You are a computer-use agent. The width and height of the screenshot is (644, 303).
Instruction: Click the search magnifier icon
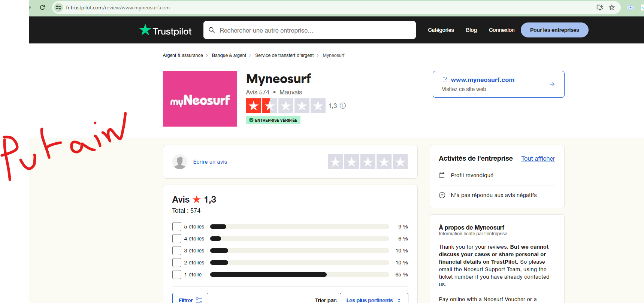212,30
